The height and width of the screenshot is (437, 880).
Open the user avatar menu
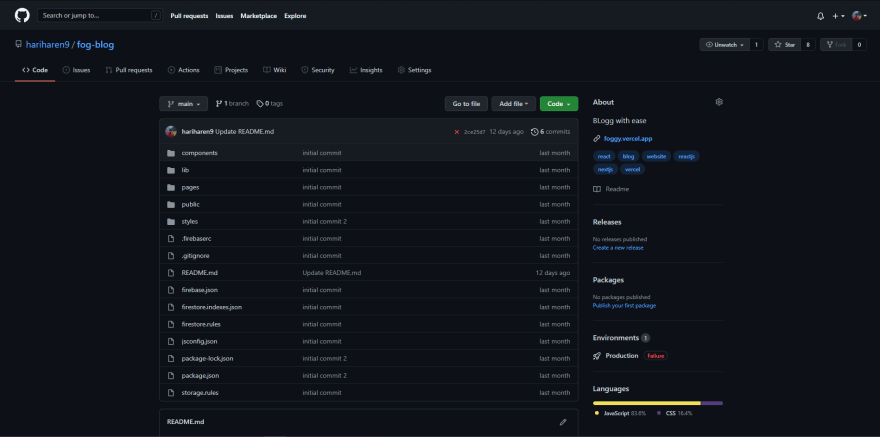859,16
